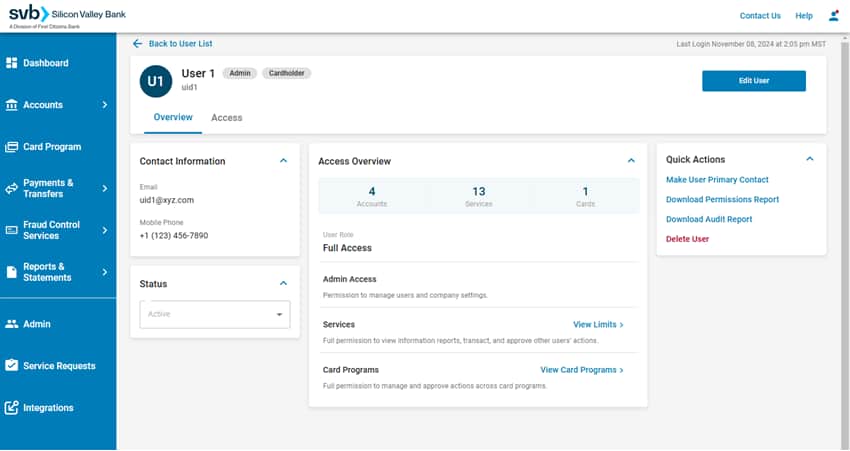Viewport: 850px width, 451px height.
Task: Click the 13 Services count tile
Action: pyautogui.click(x=479, y=196)
